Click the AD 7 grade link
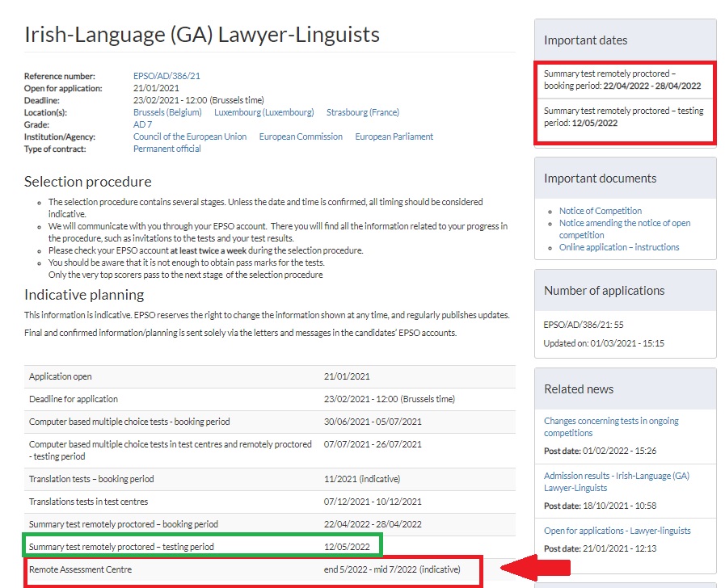725x588 pixels. [142, 124]
